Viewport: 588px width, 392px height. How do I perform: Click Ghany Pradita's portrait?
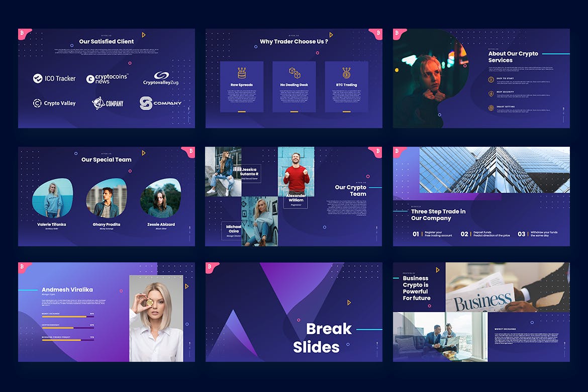(106, 198)
